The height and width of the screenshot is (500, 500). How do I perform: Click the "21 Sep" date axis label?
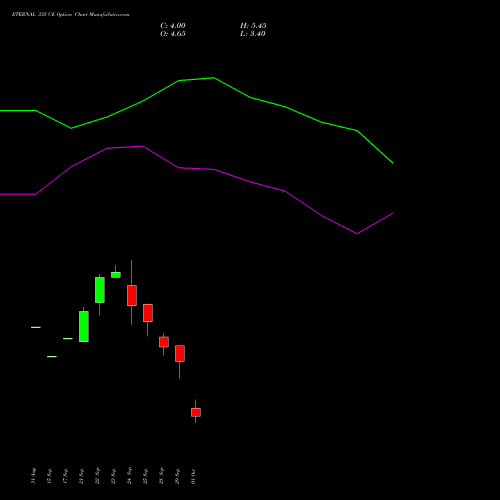[81, 476]
